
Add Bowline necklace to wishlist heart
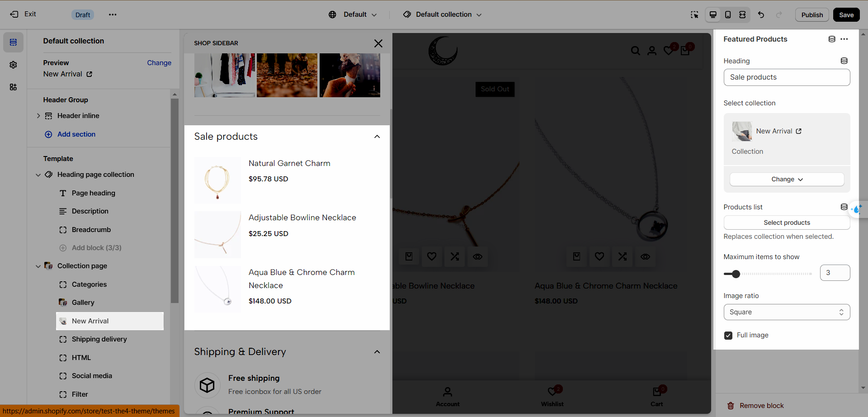pos(432,256)
